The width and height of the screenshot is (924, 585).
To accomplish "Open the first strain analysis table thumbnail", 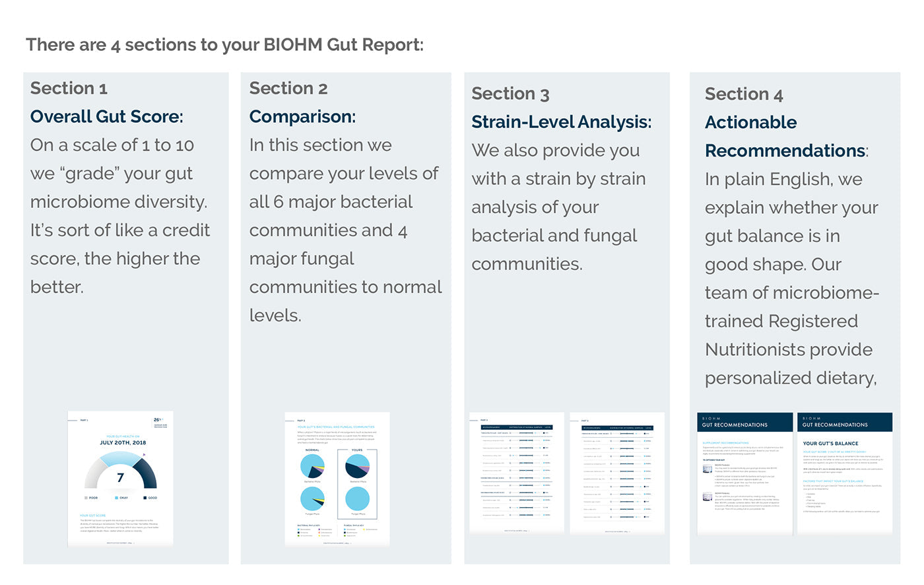I will point(516,472).
